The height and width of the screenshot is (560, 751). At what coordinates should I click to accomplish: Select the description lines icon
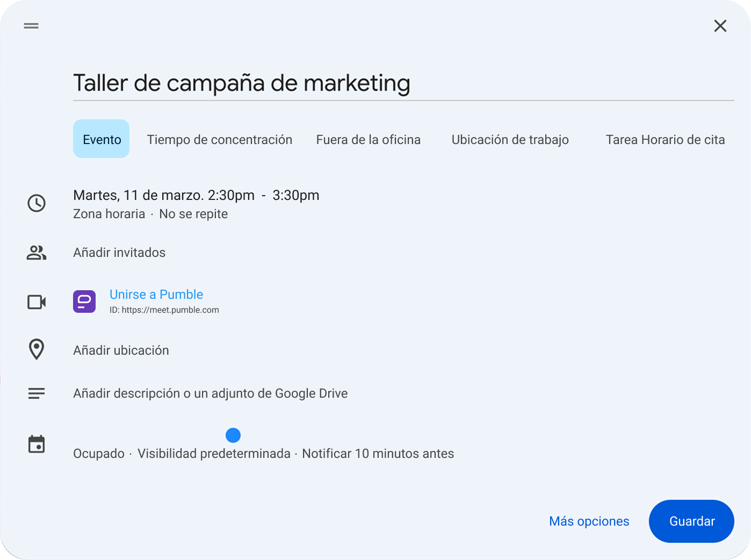(x=36, y=393)
